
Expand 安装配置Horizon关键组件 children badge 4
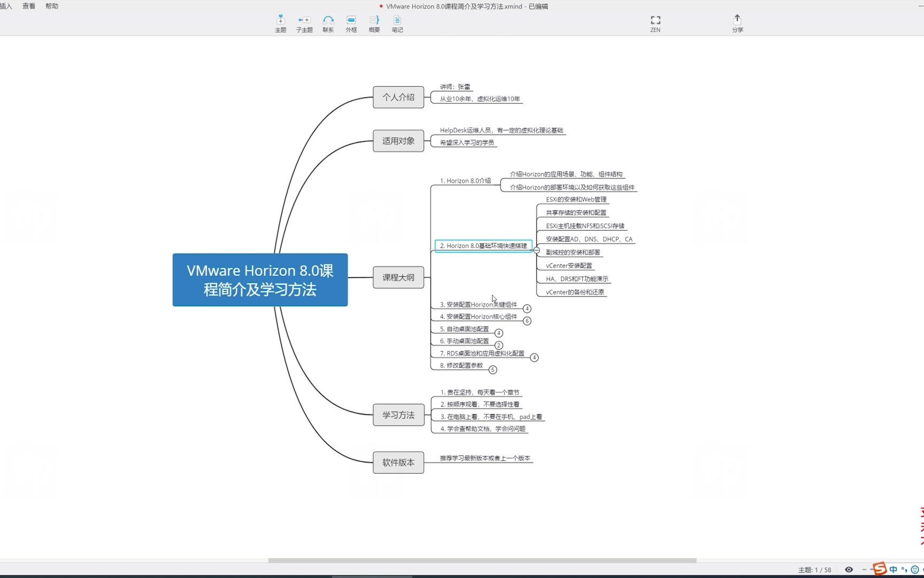[527, 309]
